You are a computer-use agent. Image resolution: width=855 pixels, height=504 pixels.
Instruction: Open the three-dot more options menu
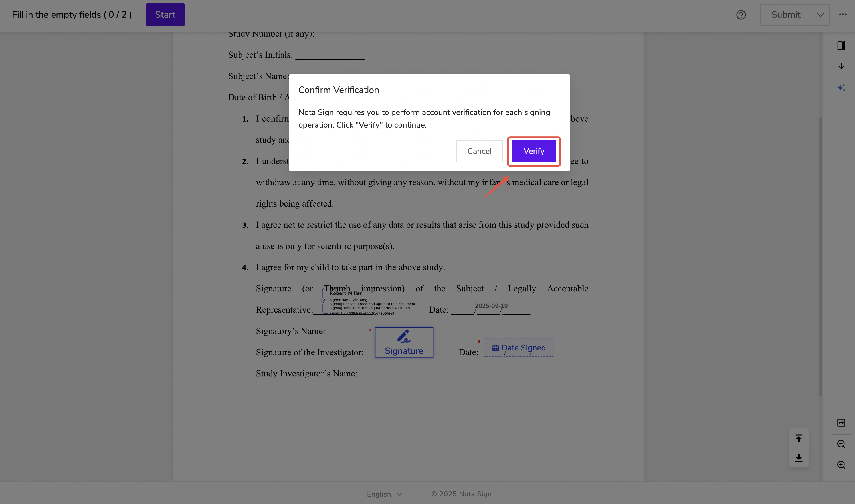tap(842, 14)
